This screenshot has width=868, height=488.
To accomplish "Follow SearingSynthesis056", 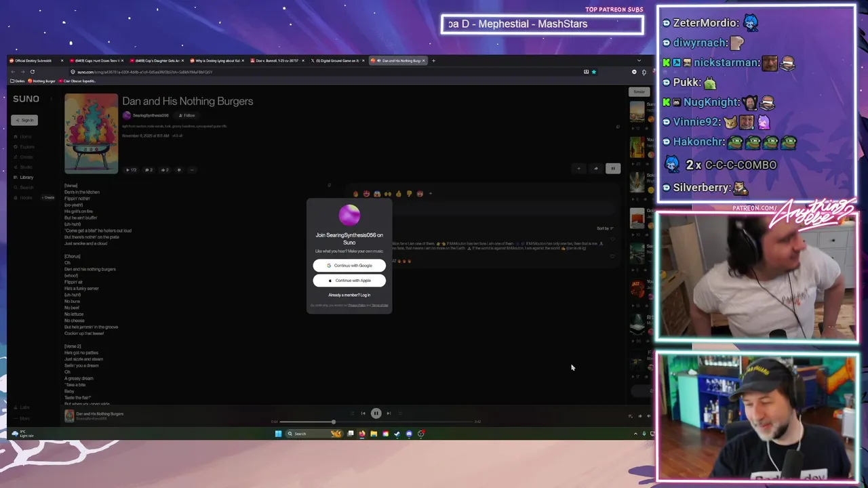I will point(186,115).
